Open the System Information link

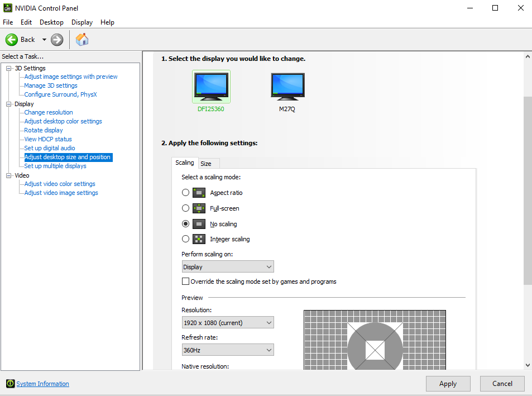(x=43, y=384)
